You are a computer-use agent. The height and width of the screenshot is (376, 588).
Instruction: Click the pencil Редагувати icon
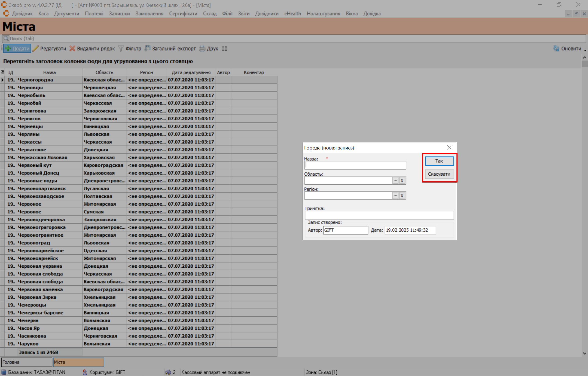[x=36, y=48]
